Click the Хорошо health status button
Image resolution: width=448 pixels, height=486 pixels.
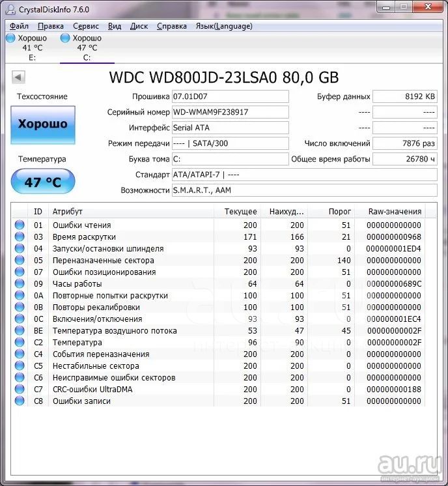pyautogui.click(x=43, y=125)
